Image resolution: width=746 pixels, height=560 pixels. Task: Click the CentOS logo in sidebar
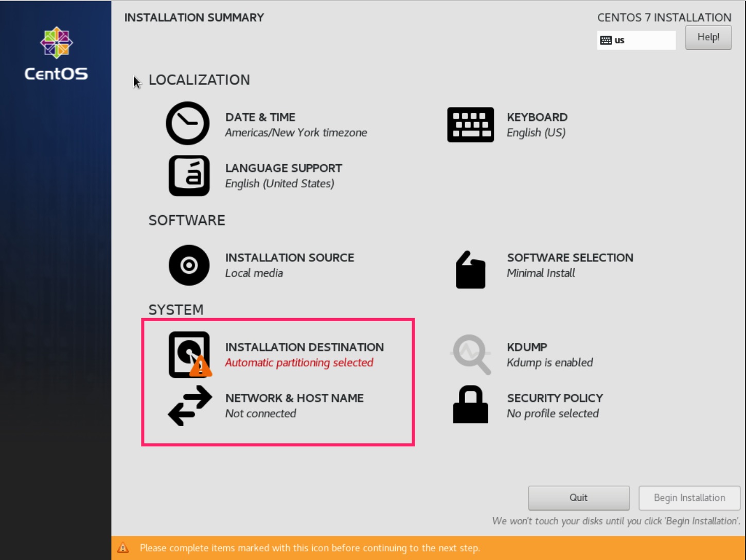click(56, 54)
